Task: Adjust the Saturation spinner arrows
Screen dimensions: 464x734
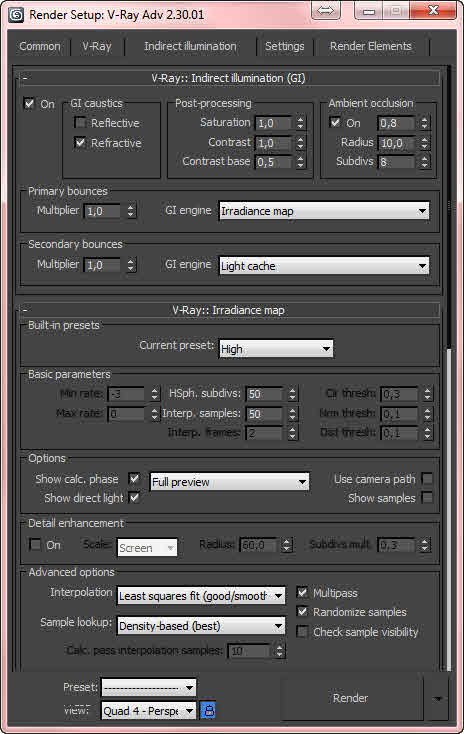Action: click(x=301, y=123)
